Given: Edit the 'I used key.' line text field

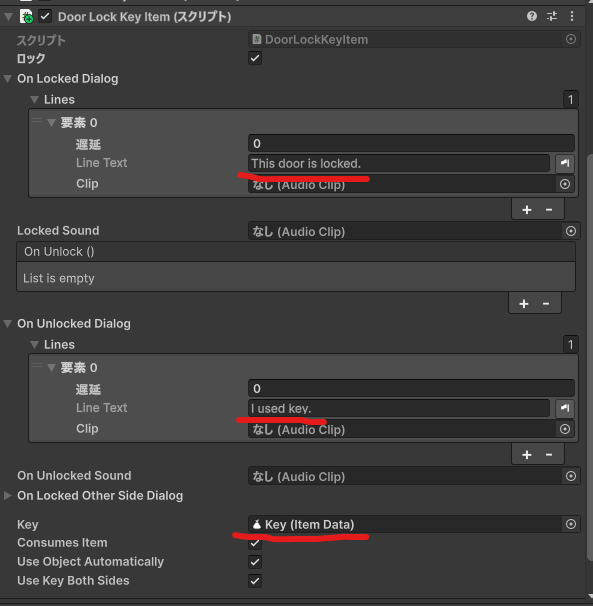Looking at the screenshot, I should (x=399, y=408).
